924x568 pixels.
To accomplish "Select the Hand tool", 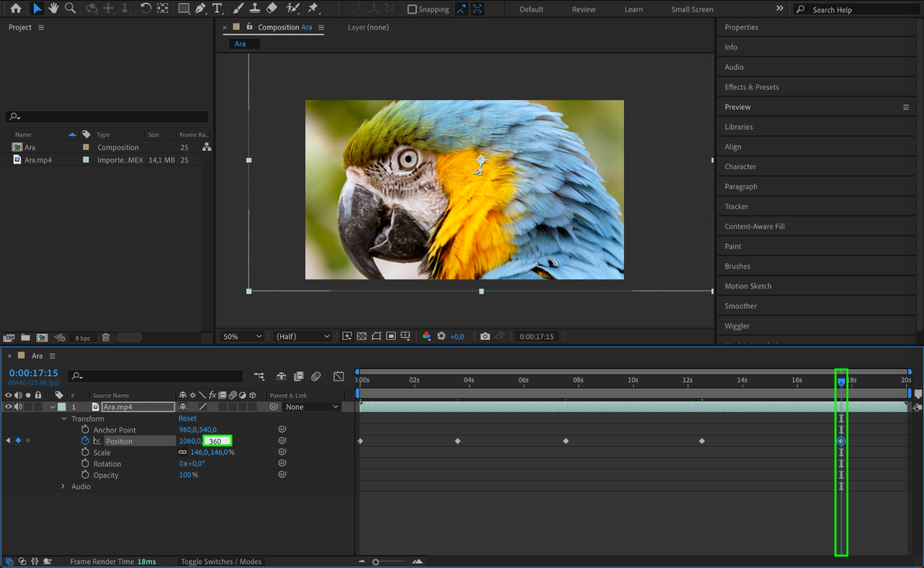I will pyautogui.click(x=54, y=8).
